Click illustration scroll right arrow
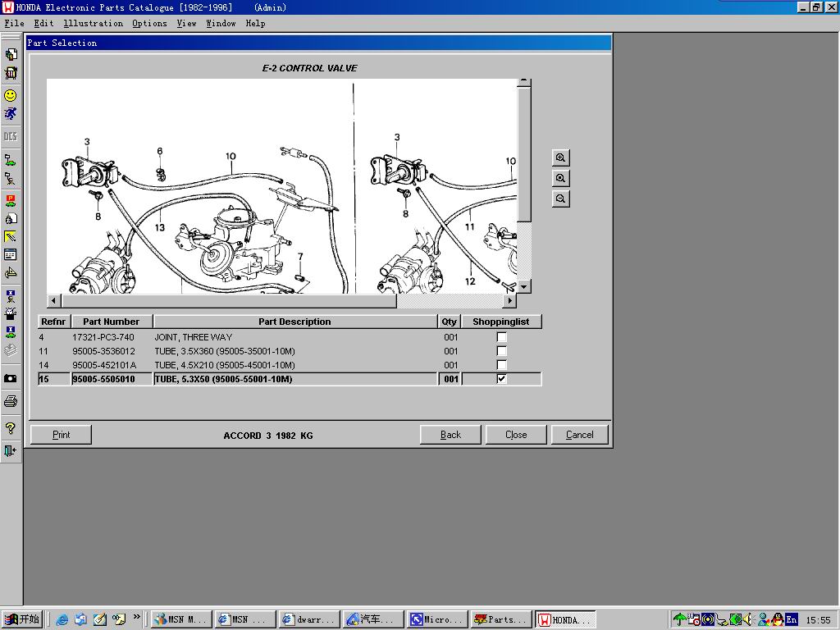 click(510, 301)
